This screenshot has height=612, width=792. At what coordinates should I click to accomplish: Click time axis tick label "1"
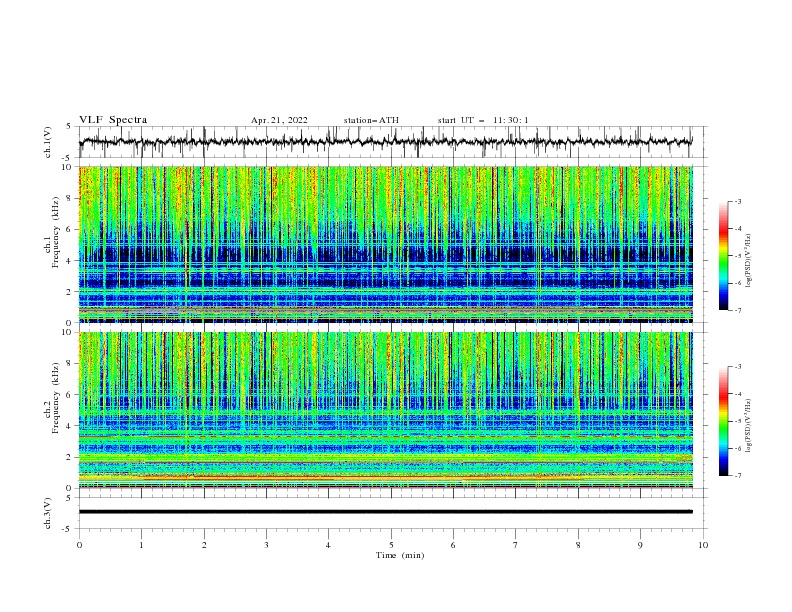tap(141, 545)
